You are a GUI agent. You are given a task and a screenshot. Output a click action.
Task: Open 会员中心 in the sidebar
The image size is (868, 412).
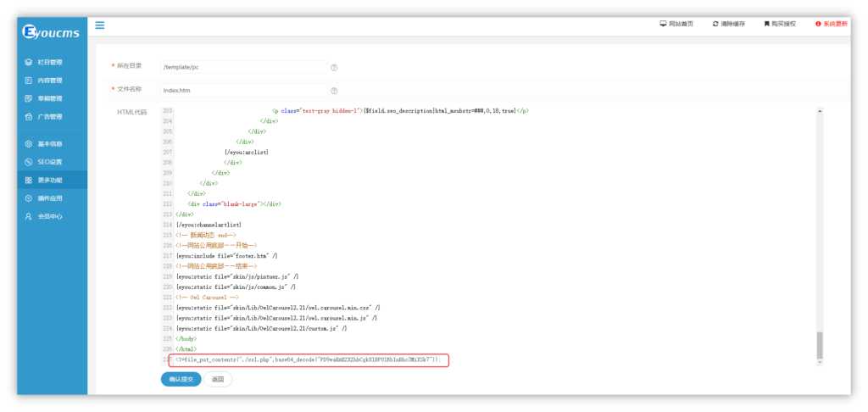point(52,216)
